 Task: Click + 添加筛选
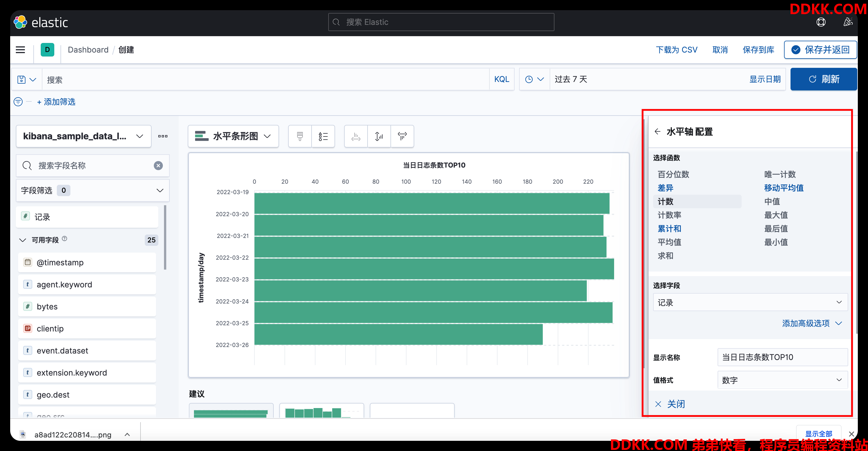tap(56, 102)
